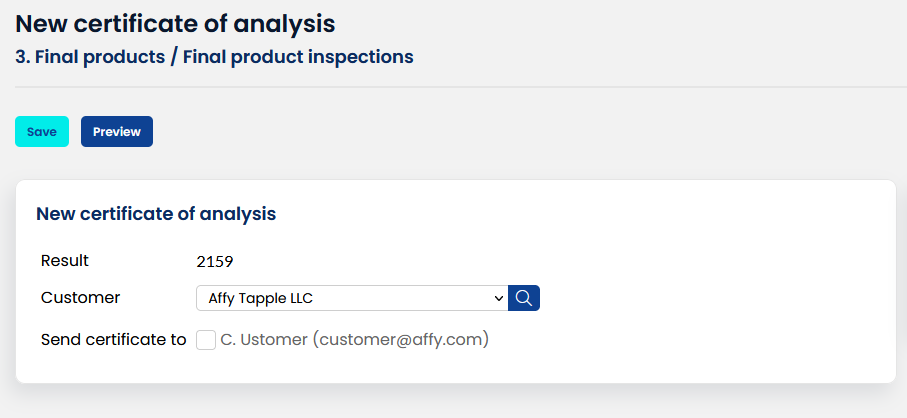Image resolution: width=907 pixels, height=418 pixels.
Task: Click the result value 2159
Action: tap(215, 262)
